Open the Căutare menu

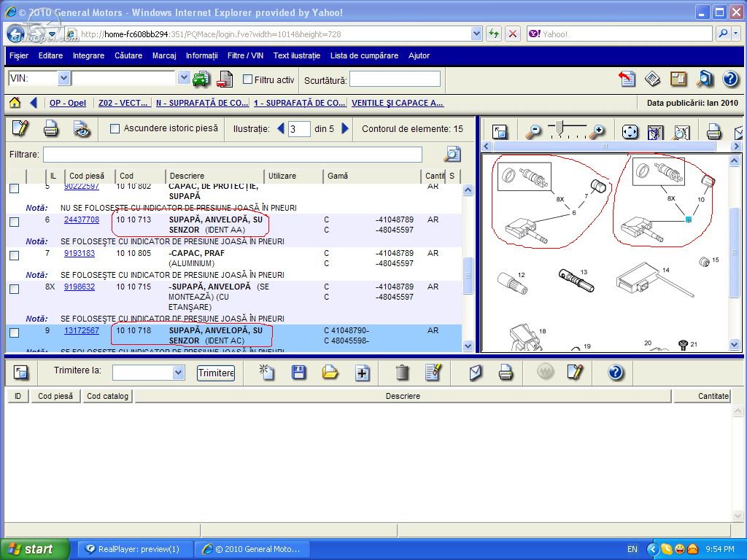tap(128, 55)
